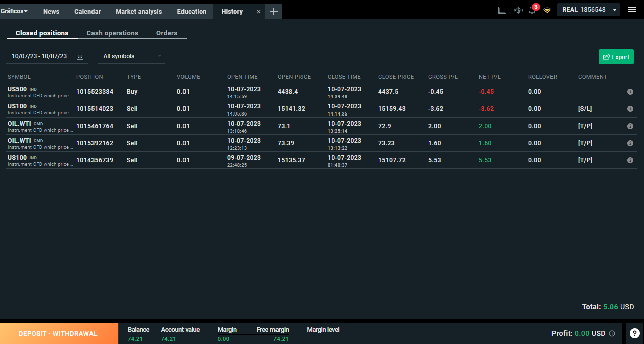Click the dollar transfer icon in top bar

tap(518, 10)
